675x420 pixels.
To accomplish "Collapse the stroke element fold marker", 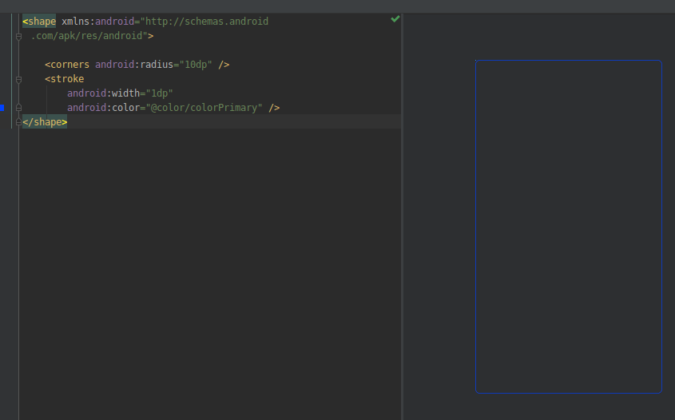I will click(x=18, y=78).
